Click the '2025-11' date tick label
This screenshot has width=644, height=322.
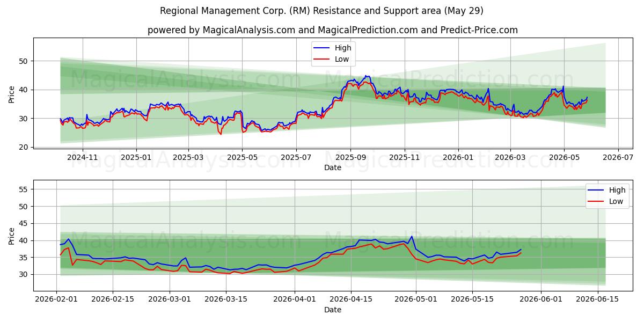(405, 158)
